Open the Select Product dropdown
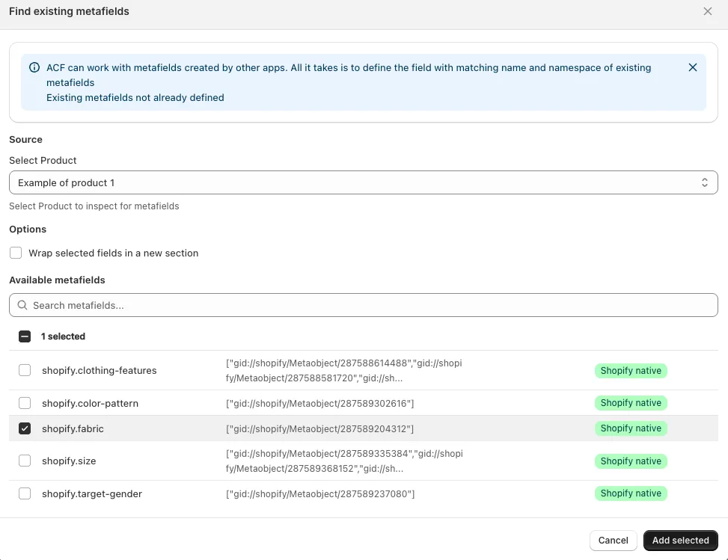Viewport: 728px width, 560px height. click(x=363, y=182)
